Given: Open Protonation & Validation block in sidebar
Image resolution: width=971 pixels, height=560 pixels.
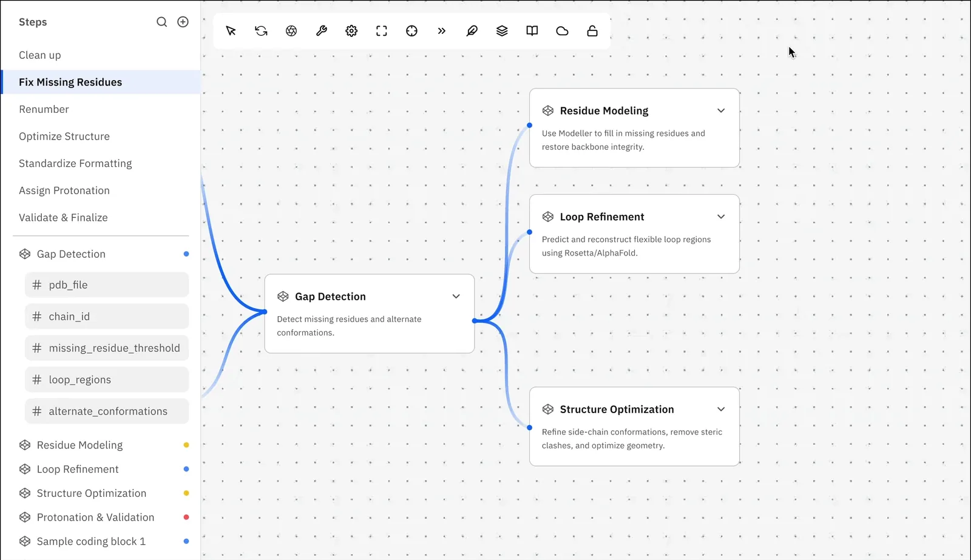Looking at the screenshot, I should (103, 518).
